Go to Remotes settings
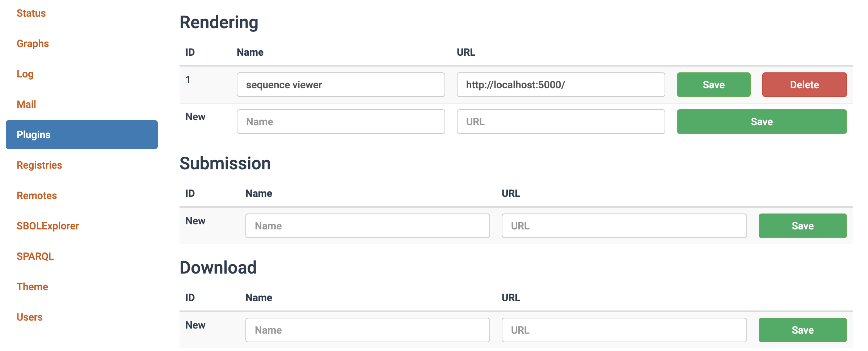This screenshot has width=868, height=351. tap(37, 195)
